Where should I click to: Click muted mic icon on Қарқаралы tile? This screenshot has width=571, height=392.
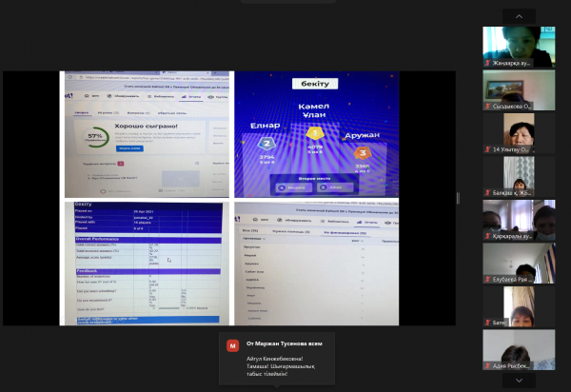click(487, 238)
